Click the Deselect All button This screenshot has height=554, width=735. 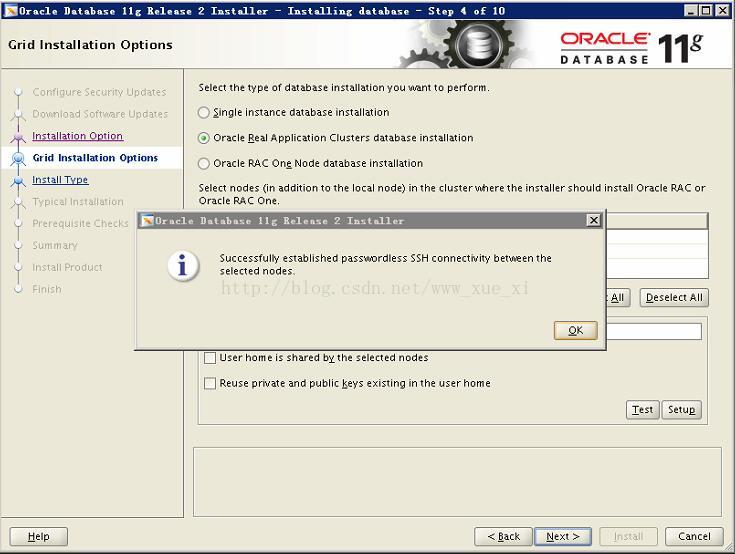(674, 298)
